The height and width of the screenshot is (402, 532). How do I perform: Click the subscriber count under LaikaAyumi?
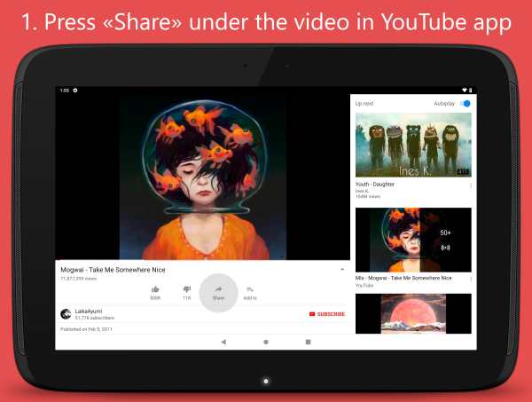(94, 318)
